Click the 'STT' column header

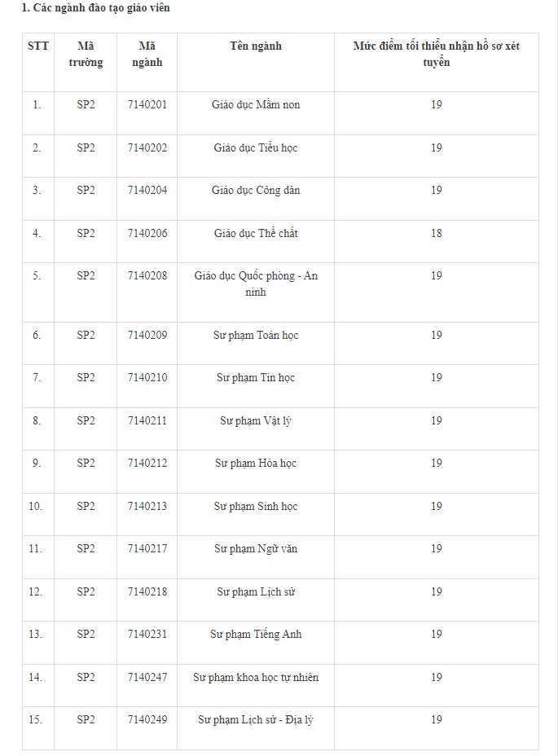[37, 46]
